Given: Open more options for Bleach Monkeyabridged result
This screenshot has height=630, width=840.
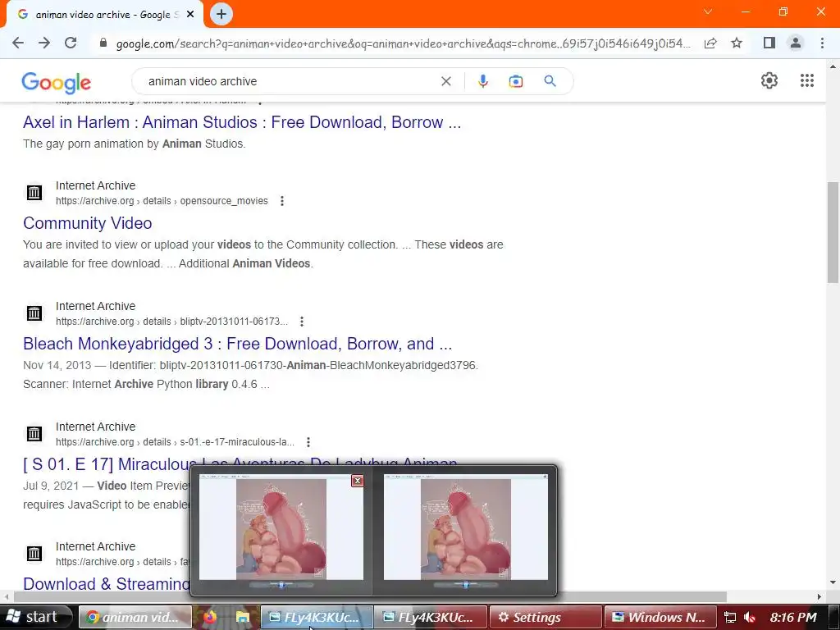Looking at the screenshot, I should pos(302,322).
